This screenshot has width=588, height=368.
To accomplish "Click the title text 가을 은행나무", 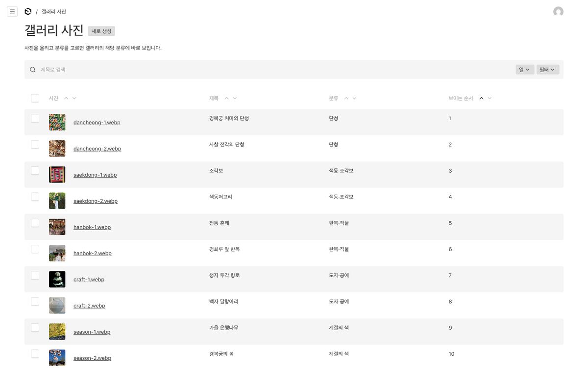I will [223, 327].
